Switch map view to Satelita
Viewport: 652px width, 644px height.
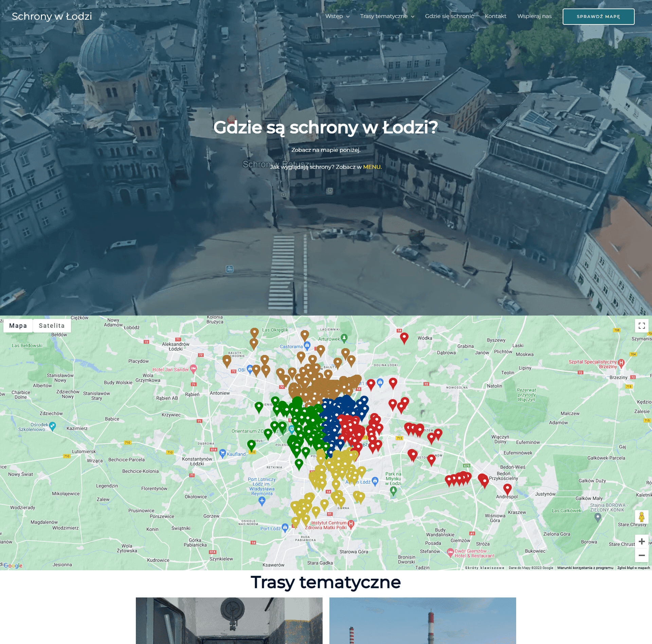(52, 326)
